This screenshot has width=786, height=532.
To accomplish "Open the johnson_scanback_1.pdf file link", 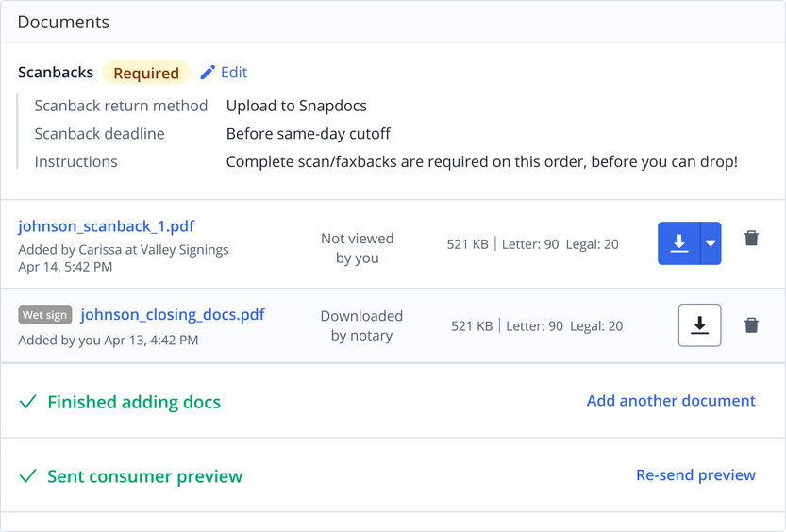I will point(107,226).
